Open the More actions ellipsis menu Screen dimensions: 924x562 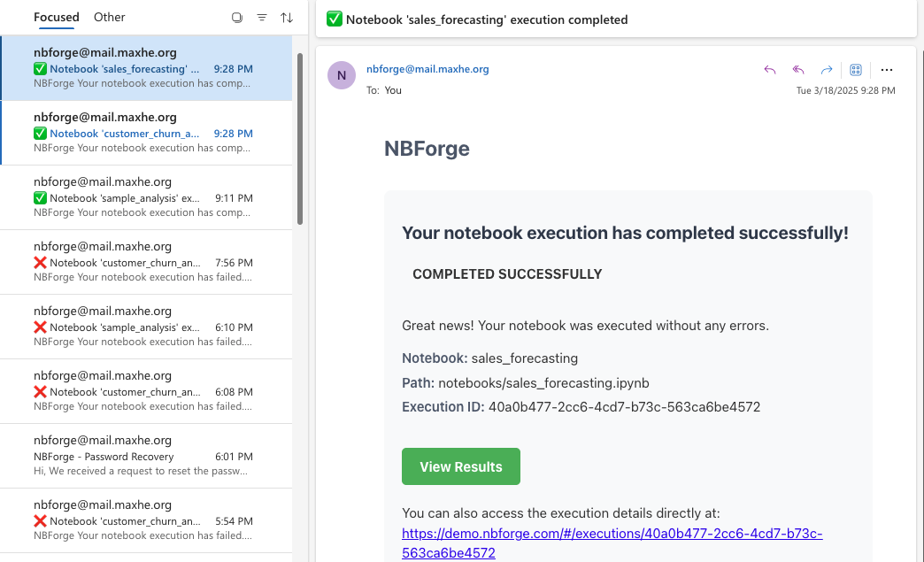[x=887, y=70]
